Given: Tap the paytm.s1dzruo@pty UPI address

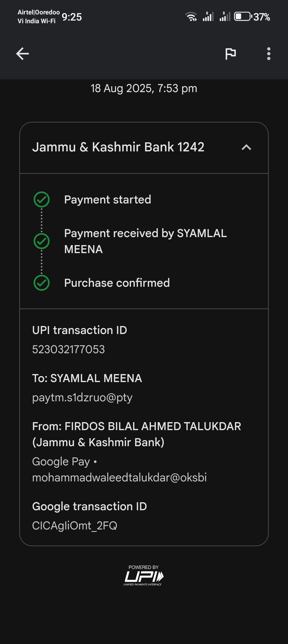Looking at the screenshot, I should (82, 398).
